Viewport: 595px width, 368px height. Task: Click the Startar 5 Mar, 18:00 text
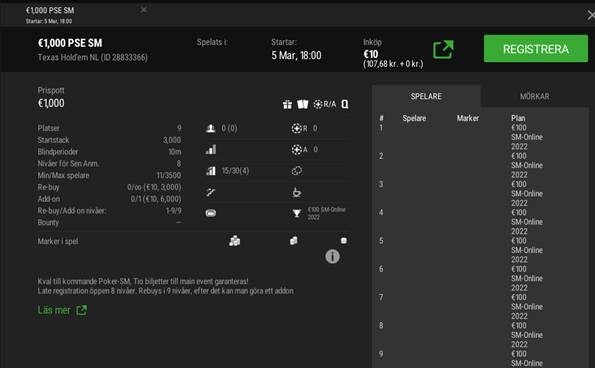coord(296,55)
